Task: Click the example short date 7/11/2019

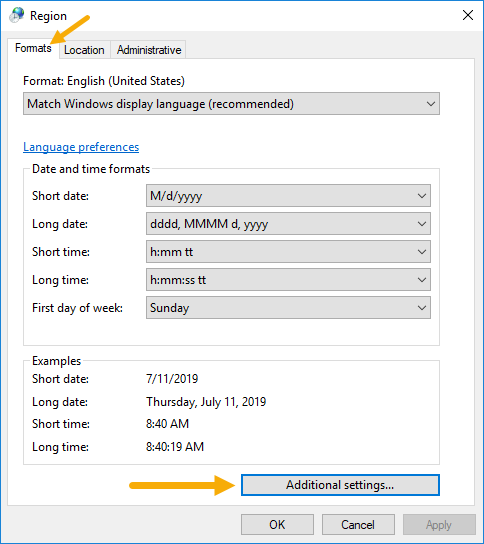Action: pos(172,379)
